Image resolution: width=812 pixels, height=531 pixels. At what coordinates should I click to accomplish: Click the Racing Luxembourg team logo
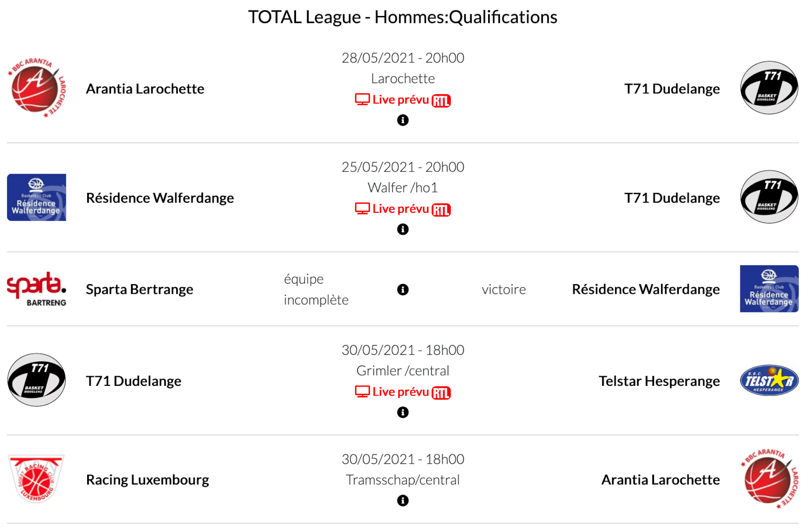[37, 479]
